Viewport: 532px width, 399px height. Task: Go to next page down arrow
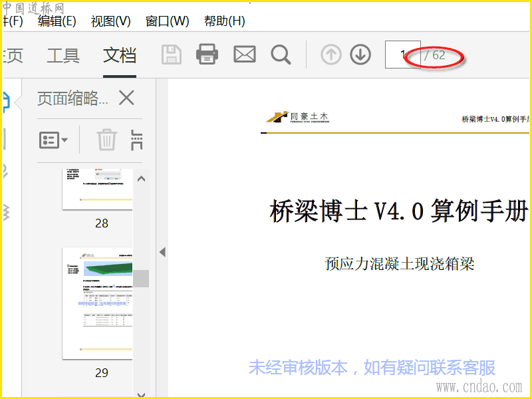[x=360, y=55]
